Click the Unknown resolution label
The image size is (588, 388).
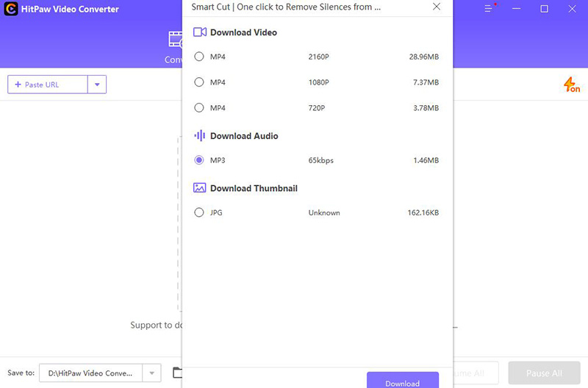point(324,212)
